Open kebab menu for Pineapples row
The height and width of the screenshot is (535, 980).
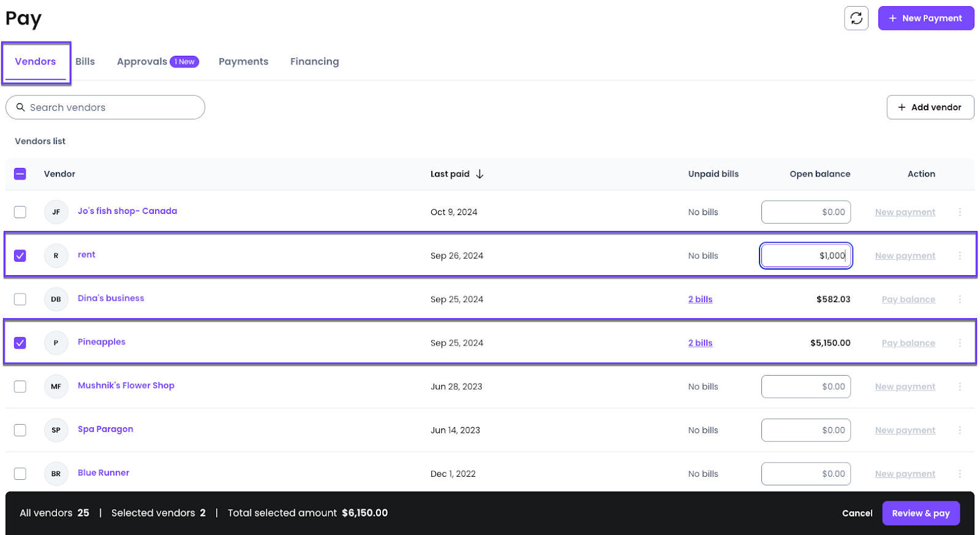tap(960, 343)
